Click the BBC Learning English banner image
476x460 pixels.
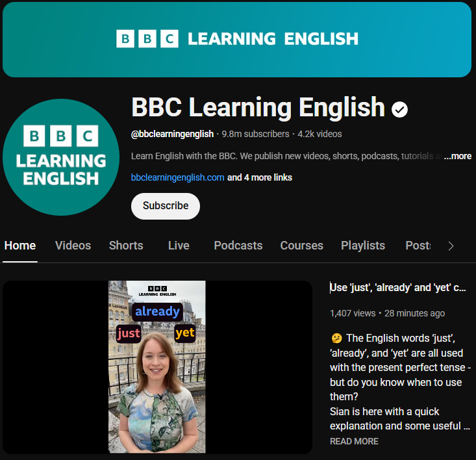(x=237, y=40)
